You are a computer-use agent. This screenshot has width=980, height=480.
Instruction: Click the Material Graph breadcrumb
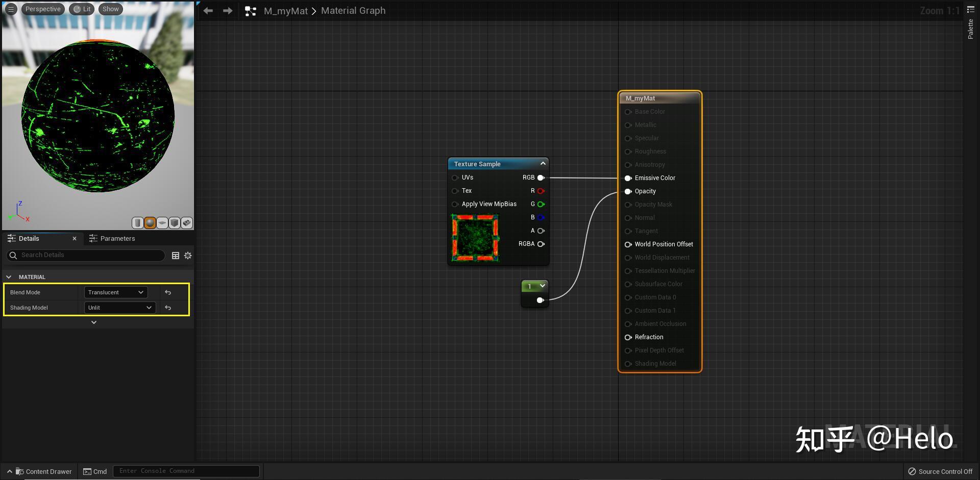tap(353, 11)
